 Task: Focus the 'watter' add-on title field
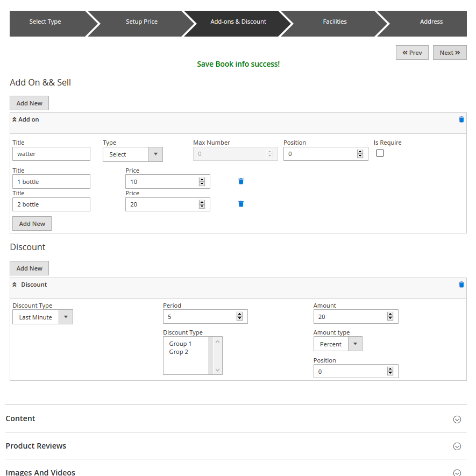[51, 154]
